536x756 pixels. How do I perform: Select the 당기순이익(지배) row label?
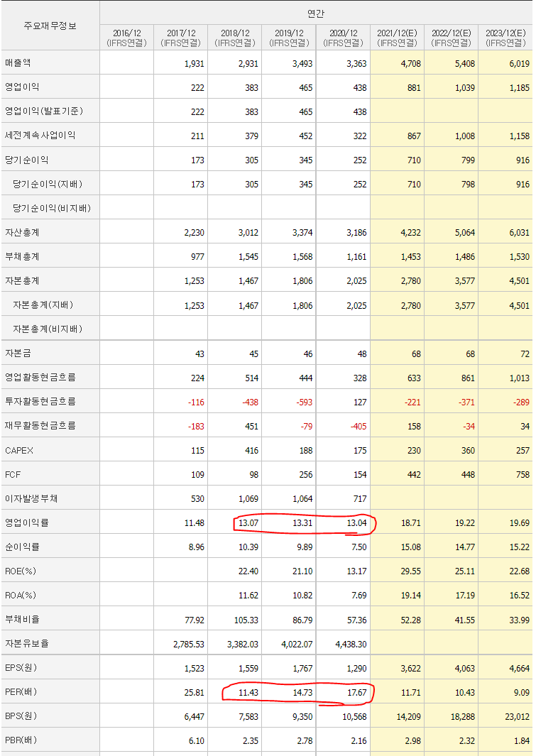pos(48,184)
